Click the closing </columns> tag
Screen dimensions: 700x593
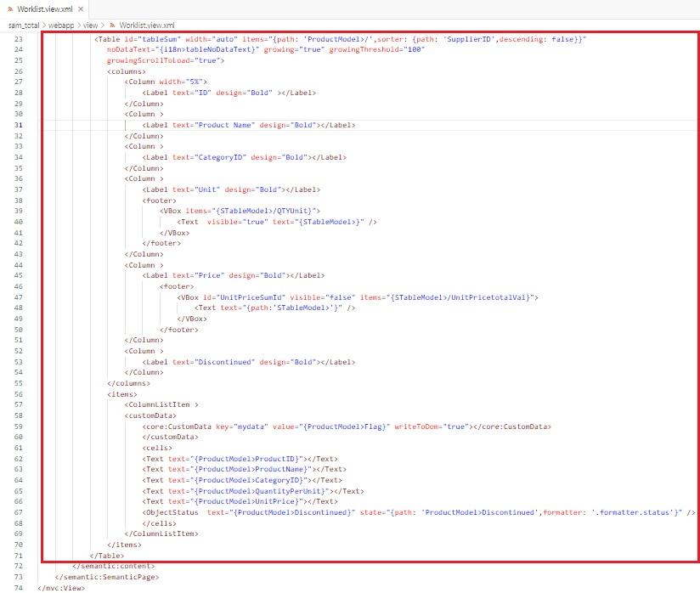click(128, 383)
